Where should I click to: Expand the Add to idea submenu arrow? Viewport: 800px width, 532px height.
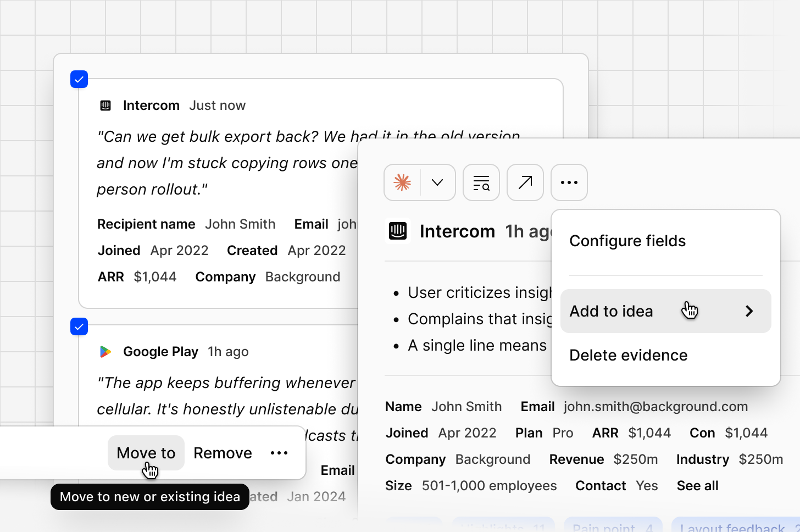click(x=749, y=311)
